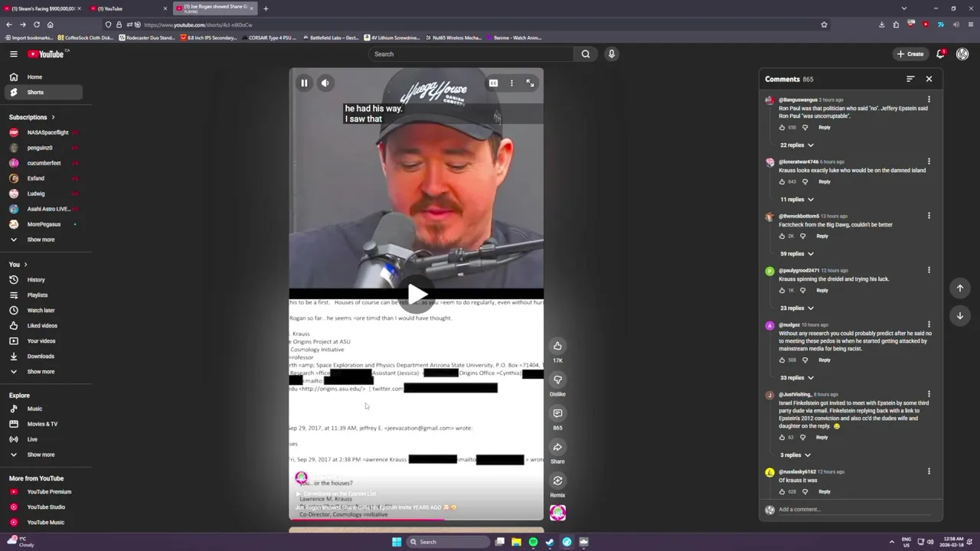The width and height of the screenshot is (980, 551).
Task: Like the Bangunwangus comment
Action: 782,127
